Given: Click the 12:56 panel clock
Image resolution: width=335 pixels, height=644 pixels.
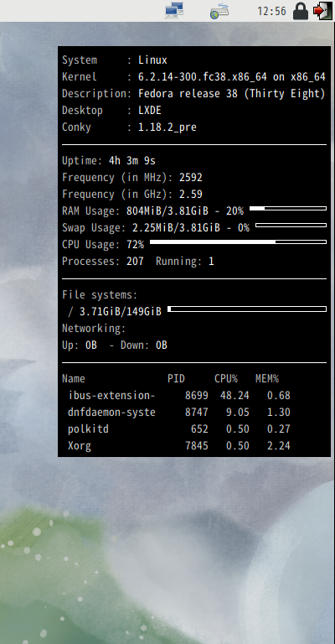Looking at the screenshot, I should coord(271,11).
